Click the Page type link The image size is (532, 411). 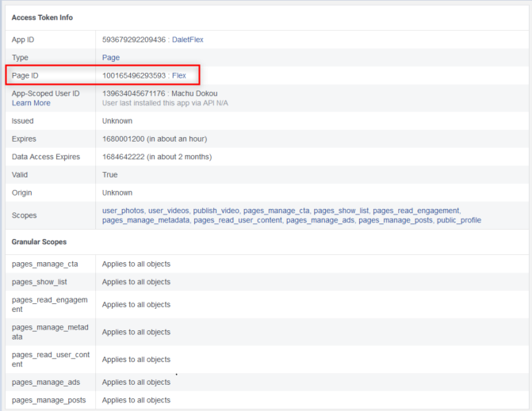point(111,58)
